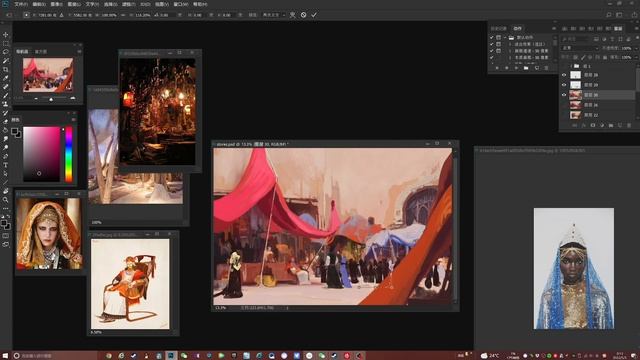Open the 图层 (Layer) menu
Viewport: 640px width, 360px height.
74,4
